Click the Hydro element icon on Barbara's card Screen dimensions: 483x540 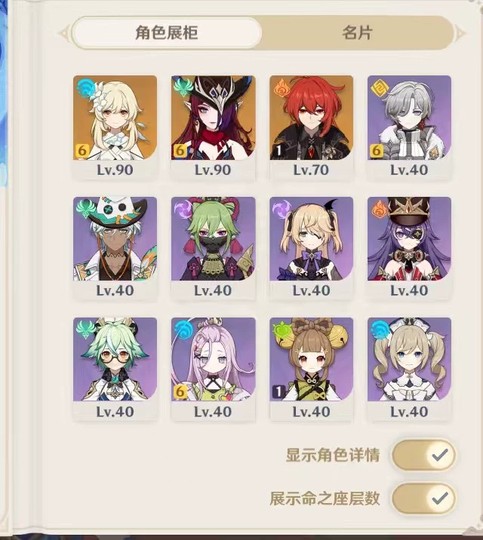[x=379, y=331]
